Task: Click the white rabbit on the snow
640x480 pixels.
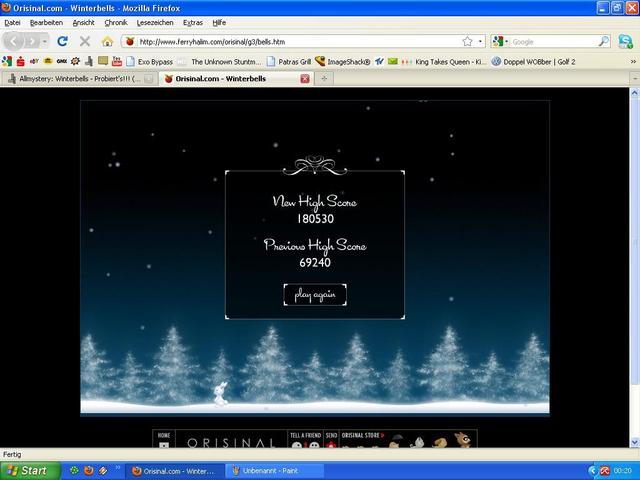Action: 220,394
